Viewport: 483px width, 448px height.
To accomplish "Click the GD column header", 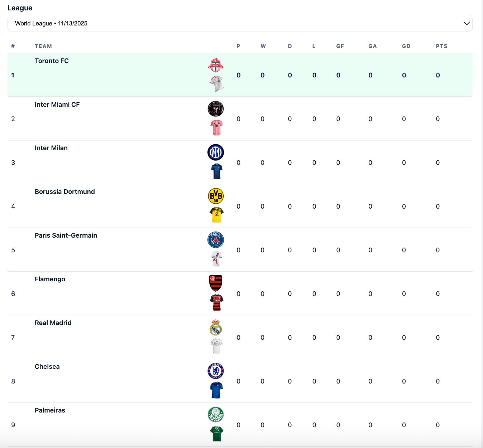I will click(x=406, y=46).
